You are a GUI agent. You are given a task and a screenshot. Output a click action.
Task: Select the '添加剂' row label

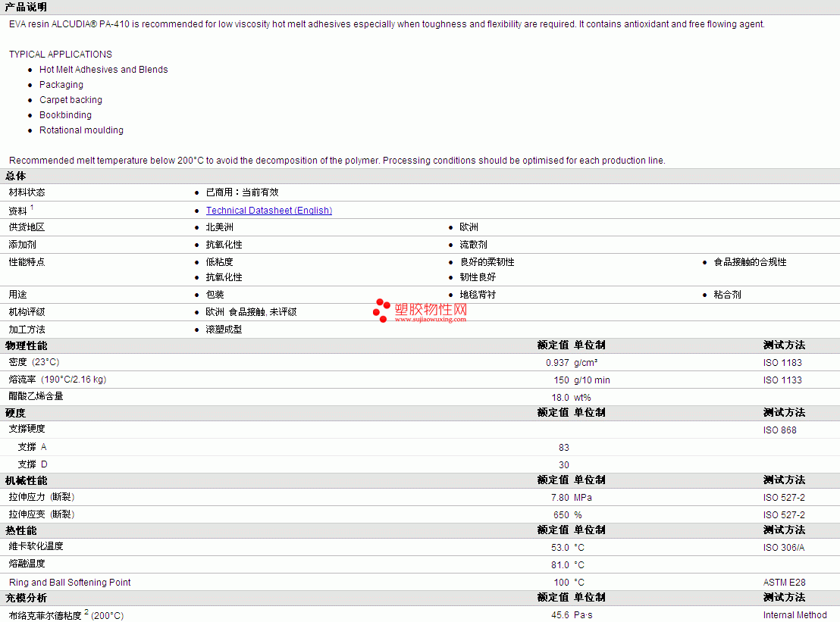pos(23,245)
